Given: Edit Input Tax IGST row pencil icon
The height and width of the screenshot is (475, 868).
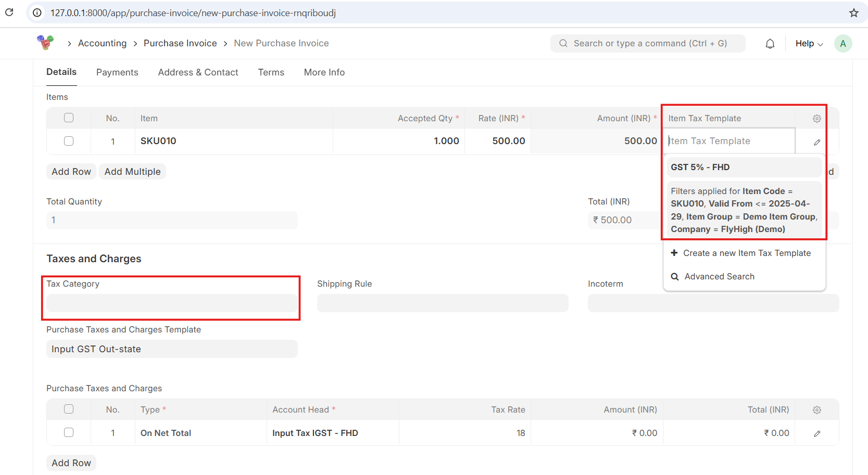Looking at the screenshot, I should pos(817,433).
